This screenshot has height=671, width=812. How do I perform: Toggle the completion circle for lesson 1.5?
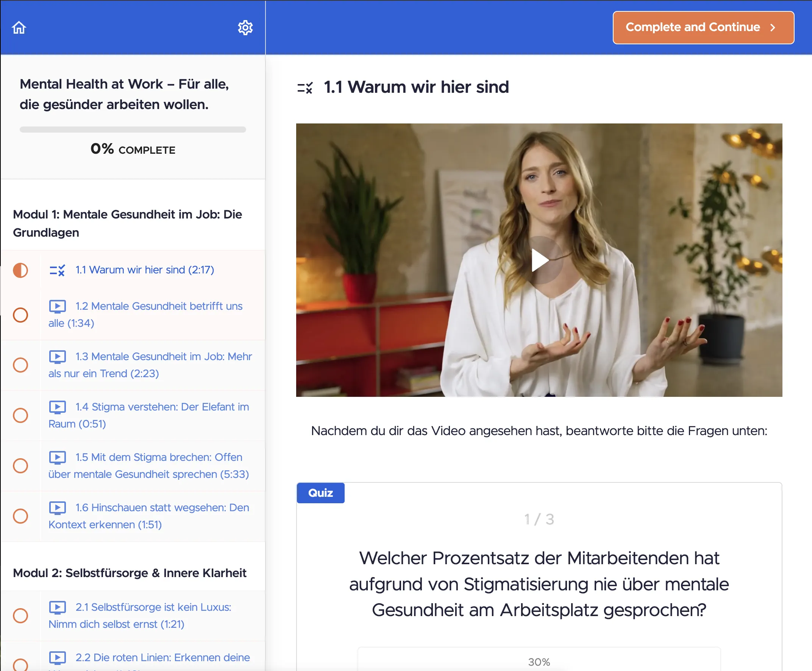pyautogui.click(x=20, y=465)
